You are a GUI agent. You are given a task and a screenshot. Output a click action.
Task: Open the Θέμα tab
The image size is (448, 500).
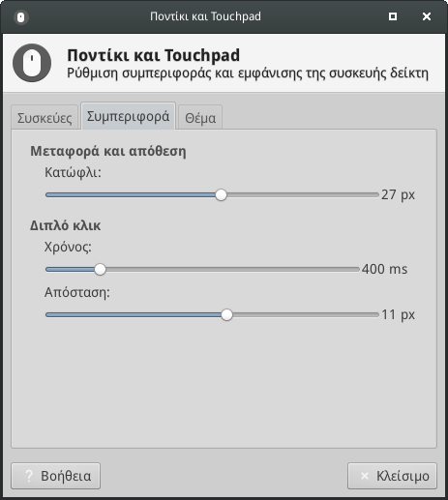point(200,117)
